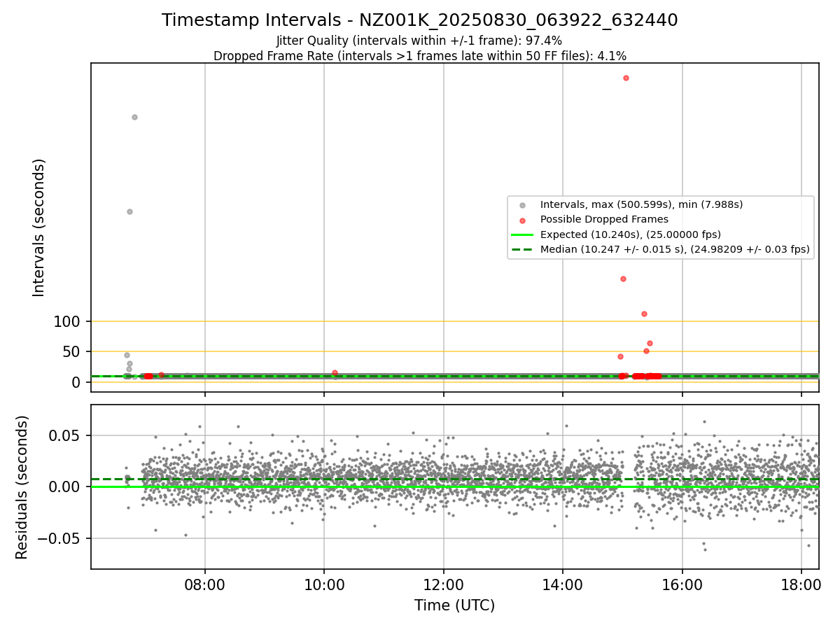Click the "Dropped Frame Rate" 4.1% subtitle line
The width and height of the screenshot is (840, 630).
pos(419,56)
